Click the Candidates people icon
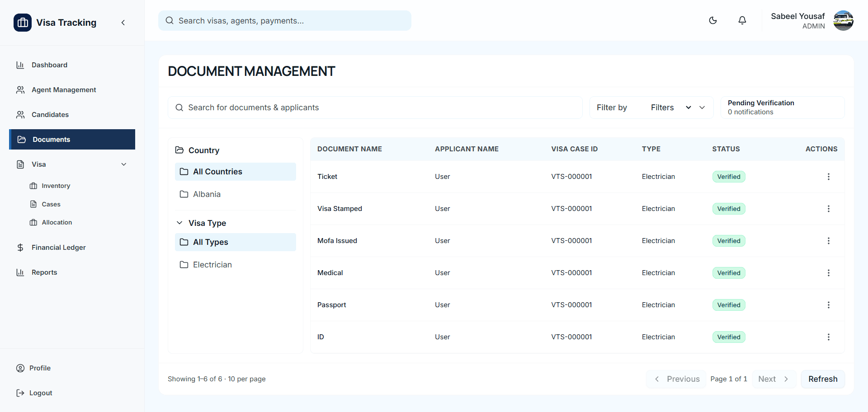Image resolution: width=868 pixels, height=412 pixels. pyautogui.click(x=20, y=115)
